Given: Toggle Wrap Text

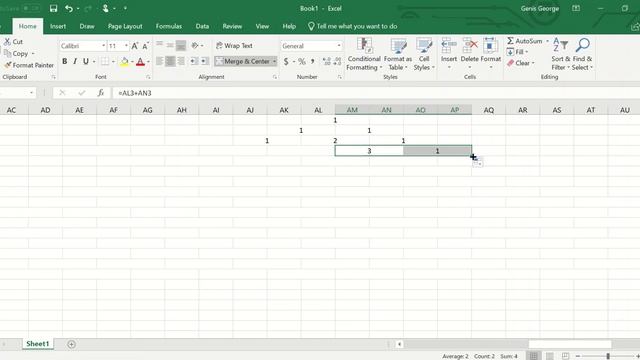Looking at the screenshot, I should click(234, 46).
